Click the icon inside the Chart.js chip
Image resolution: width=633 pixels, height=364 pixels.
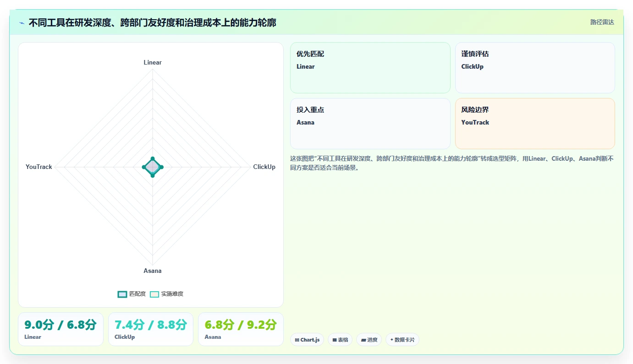pos(297,340)
